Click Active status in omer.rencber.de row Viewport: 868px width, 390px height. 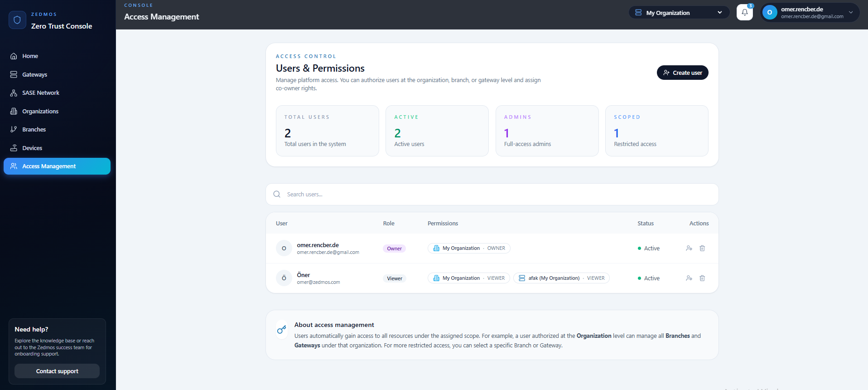[x=648, y=248]
